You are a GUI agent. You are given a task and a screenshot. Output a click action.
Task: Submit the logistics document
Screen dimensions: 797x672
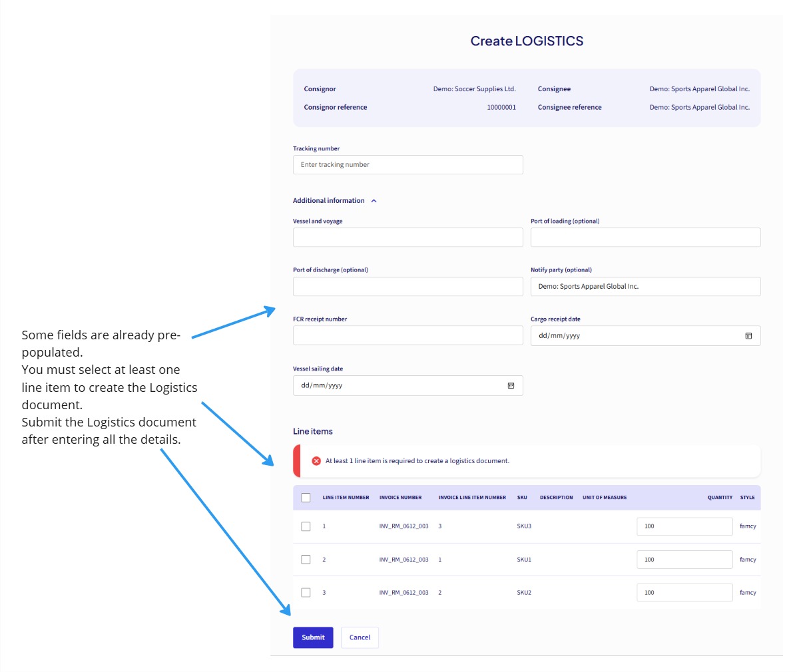click(x=313, y=637)
